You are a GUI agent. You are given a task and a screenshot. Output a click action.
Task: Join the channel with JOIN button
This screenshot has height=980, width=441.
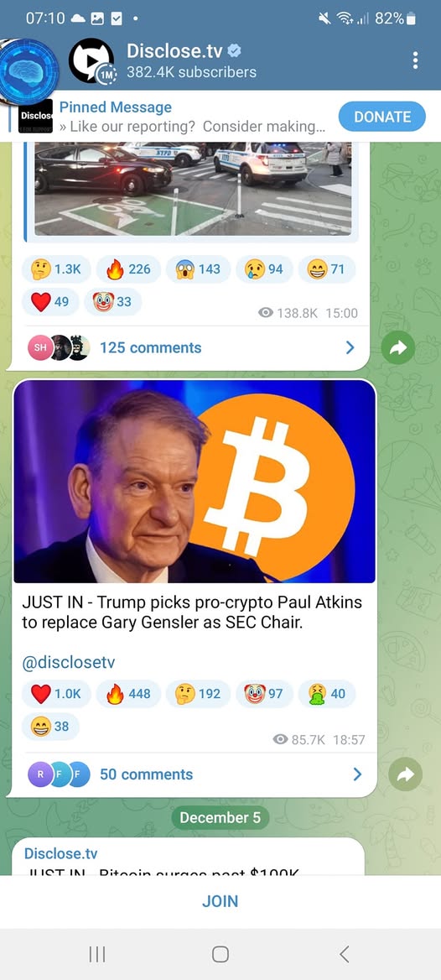(220, 901)
